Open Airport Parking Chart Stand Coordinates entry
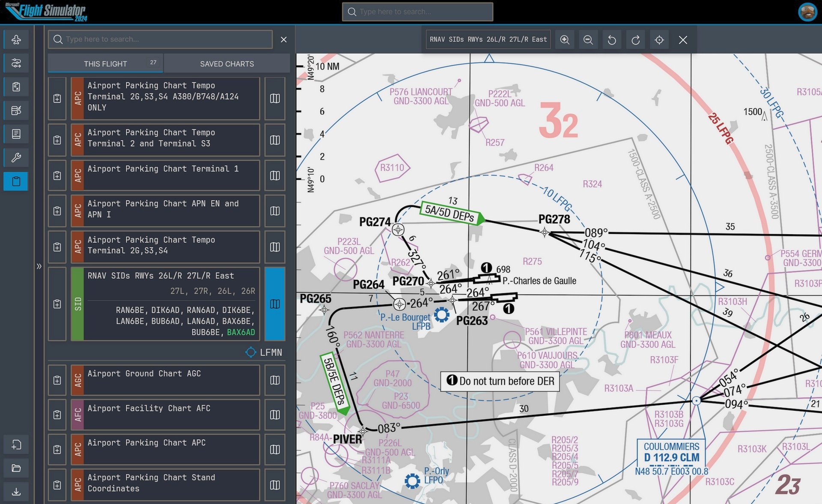822x504 pixels. [x=165, y=485]
